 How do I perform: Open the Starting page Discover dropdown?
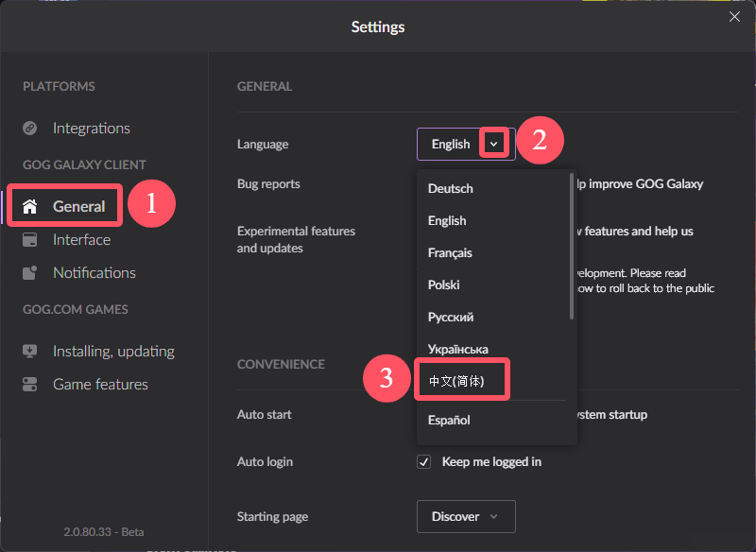click(x=466, y=516)
